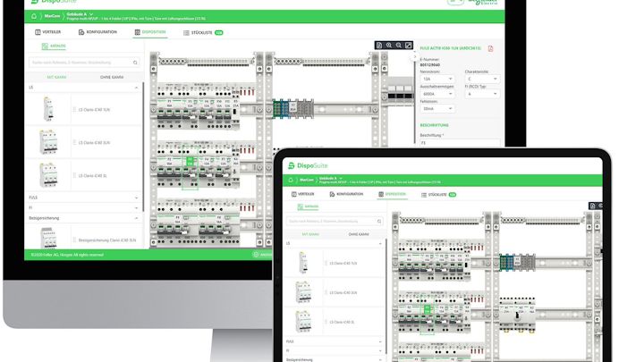Click the home icon on the monitor breadcrumb
This screenshot has width=644, height=362.
(x=34, y=16)
